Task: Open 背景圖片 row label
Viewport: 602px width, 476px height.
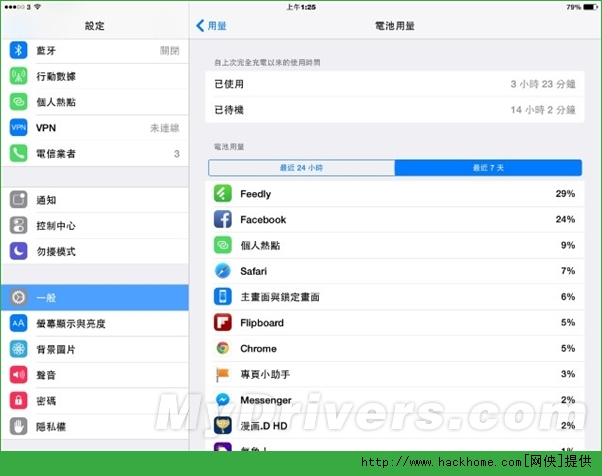Action: tap(56, 349)
